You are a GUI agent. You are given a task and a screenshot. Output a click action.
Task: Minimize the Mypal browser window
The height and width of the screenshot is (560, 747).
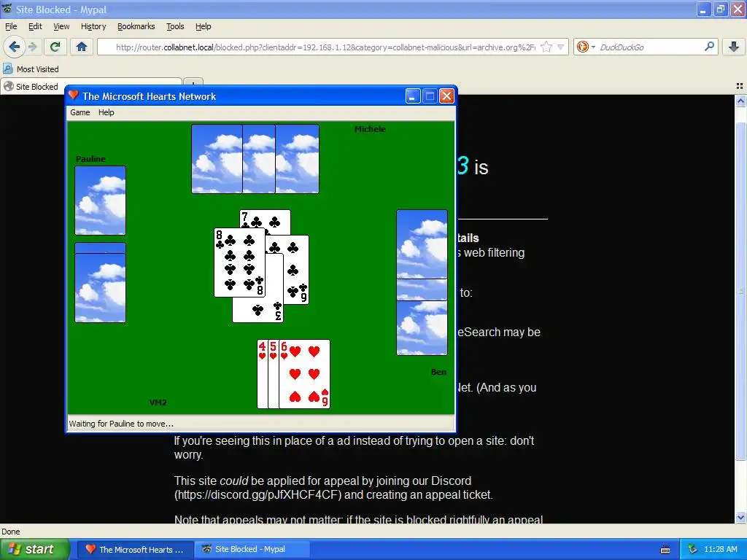coord(704,9)
